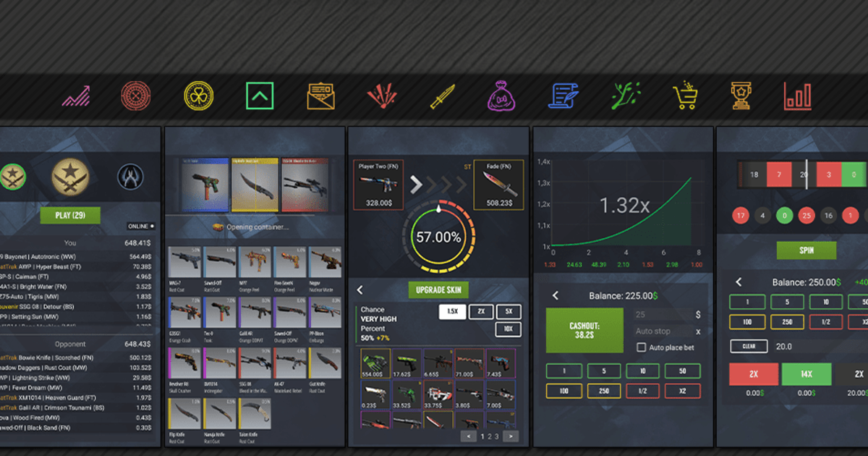The image size is (868, 456).
Task: Select the 10X multiplier option
Action: tap(508, 329)
